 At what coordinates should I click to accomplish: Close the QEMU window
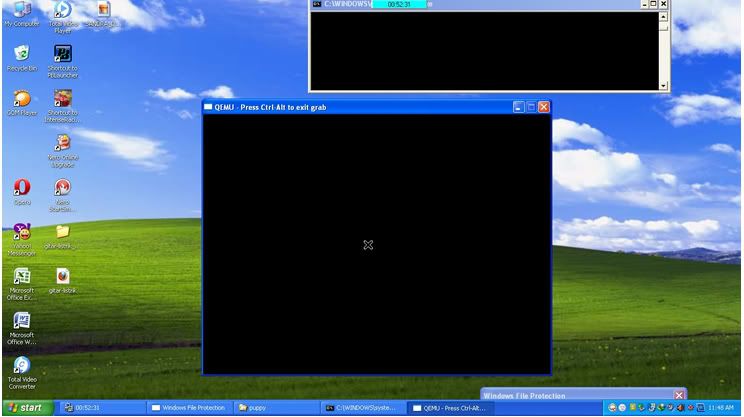(544, 107)
